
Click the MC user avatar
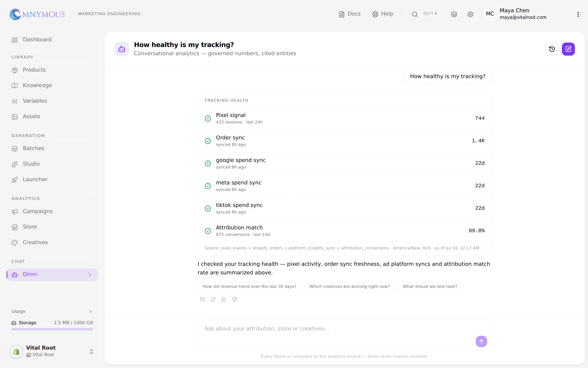pos(490,14)
